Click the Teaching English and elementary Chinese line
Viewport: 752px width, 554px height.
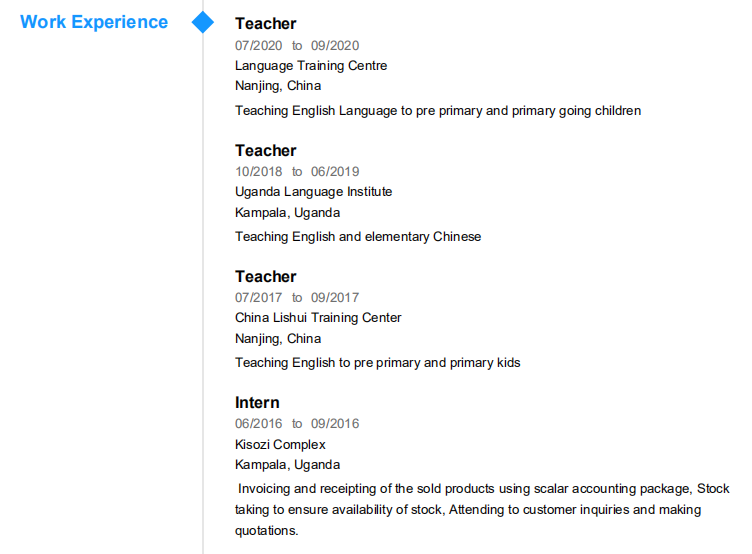point(358,237)
